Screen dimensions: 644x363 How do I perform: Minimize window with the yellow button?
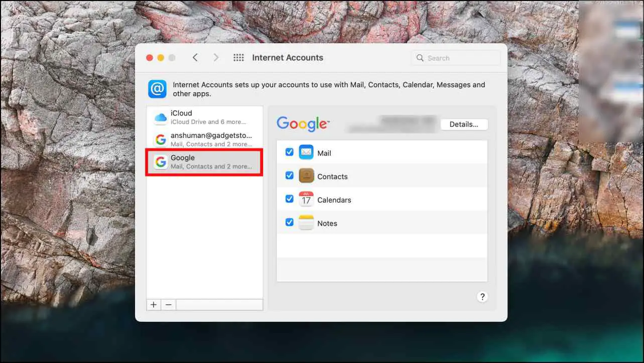pyautogui.click(x=161, y=58)
